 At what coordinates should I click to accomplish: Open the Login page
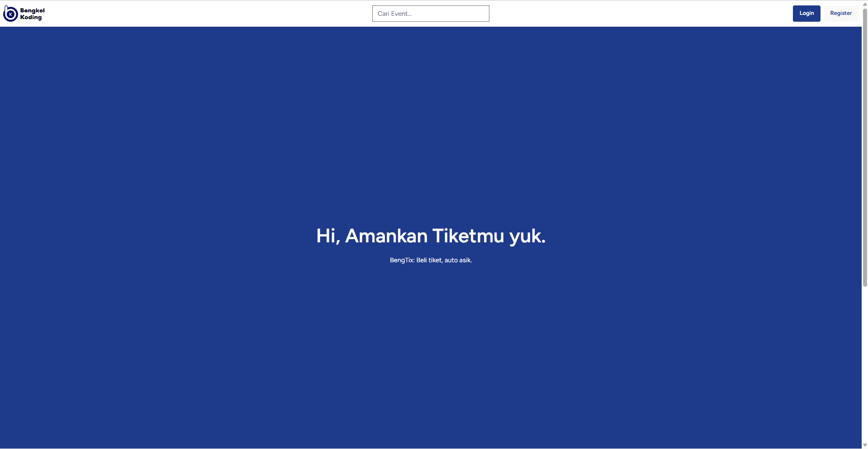coord(806,14)
